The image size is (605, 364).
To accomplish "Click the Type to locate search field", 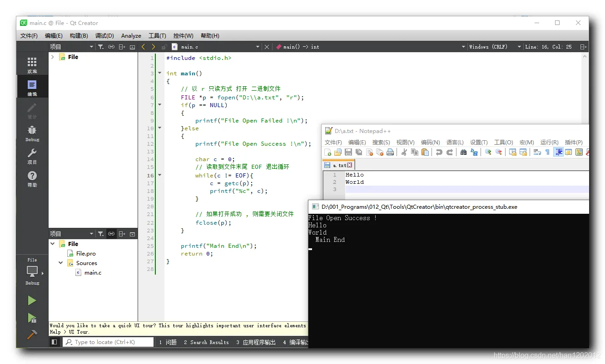I will coord(109,342).
